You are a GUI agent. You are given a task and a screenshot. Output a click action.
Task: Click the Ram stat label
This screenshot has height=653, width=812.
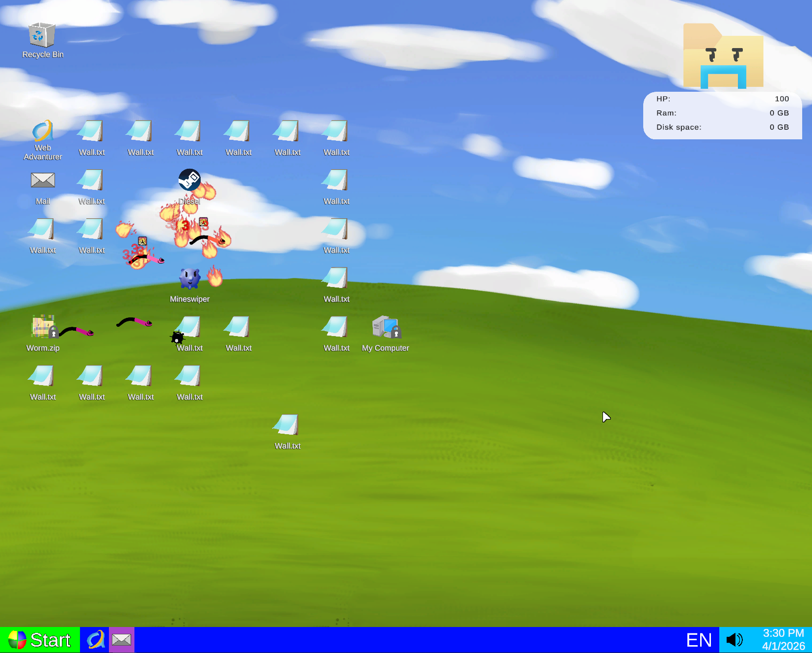(666, 113)
